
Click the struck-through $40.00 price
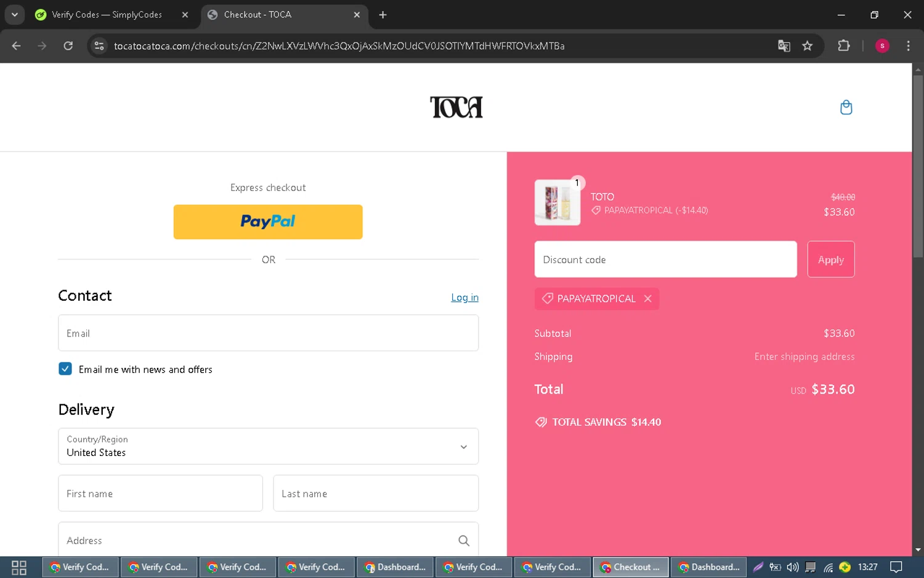point(843,197)
